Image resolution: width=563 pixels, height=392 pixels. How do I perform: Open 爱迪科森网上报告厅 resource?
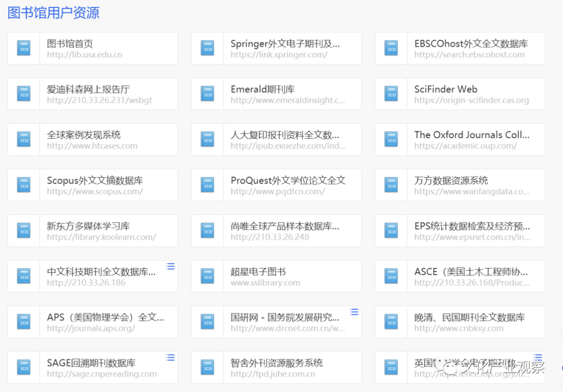click(93, 94)
